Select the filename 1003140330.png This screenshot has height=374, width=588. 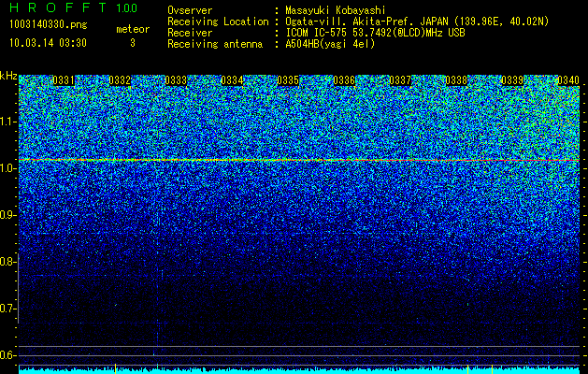pyautogui.click(x=49, y=24)
